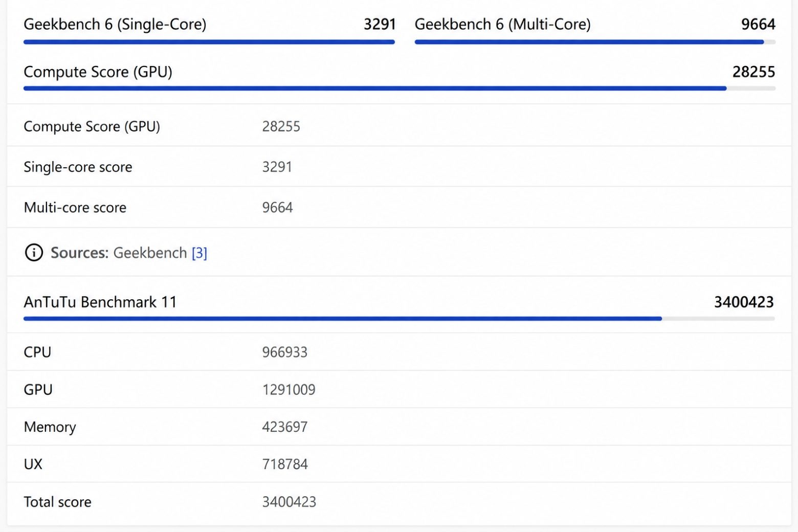This screenshot has width=798, height=532.
Task: Select the UX row label
Action: (33, 464)
